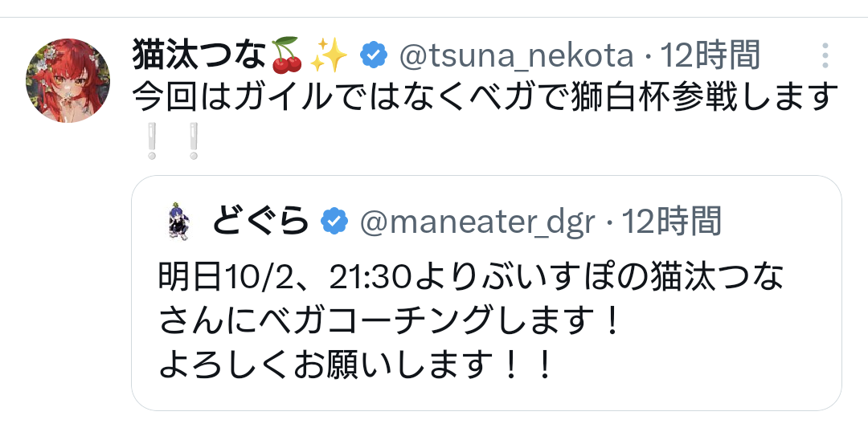Click the cherry emoji in the display name

285,55
